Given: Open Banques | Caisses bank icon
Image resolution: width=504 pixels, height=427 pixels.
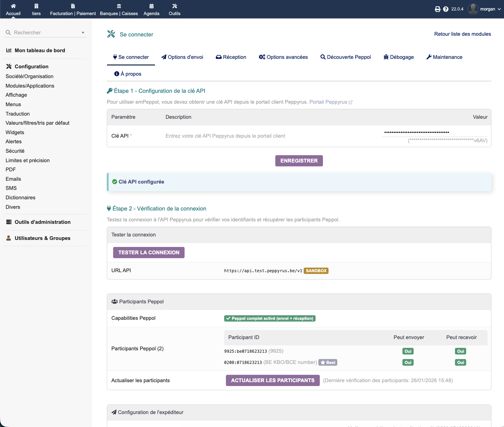Looking at the screenshot, I should (x=119, y=6).
